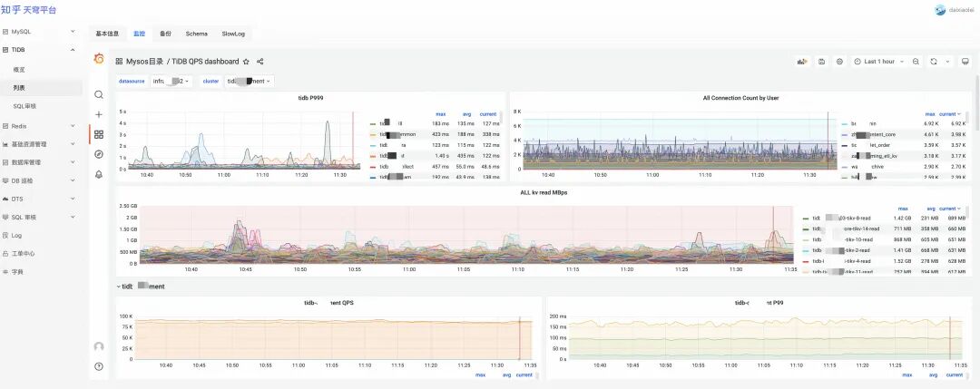
Task: Collapse the TiDB sidebar menu chevron
Action: pyautogui.click(x=73, y=49)
